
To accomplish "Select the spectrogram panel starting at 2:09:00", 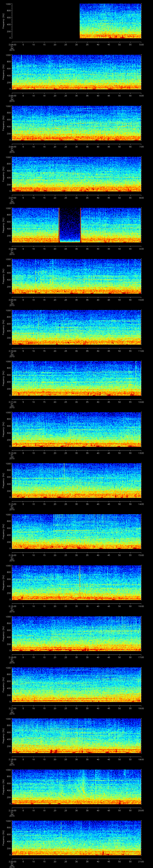I will click(77, 276).
